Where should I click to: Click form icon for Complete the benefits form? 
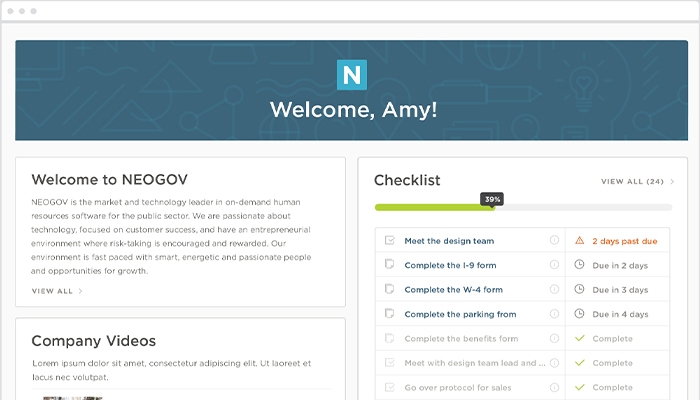click(390, 338)
